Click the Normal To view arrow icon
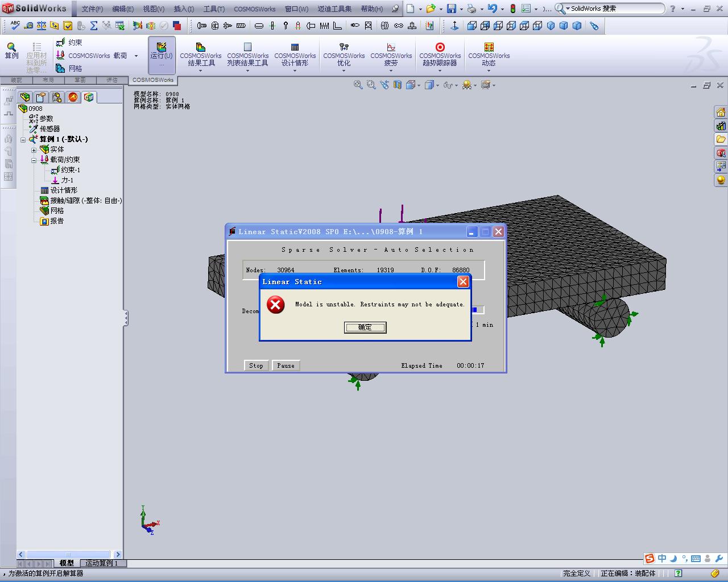This screenshot has height=582, width=728. [454, 26]
